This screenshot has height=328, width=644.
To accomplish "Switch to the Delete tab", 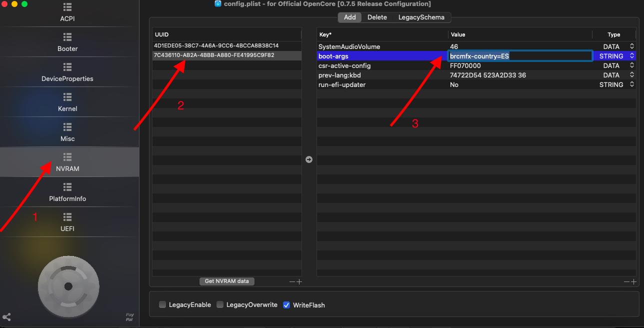I will click(x=377, y=17).
